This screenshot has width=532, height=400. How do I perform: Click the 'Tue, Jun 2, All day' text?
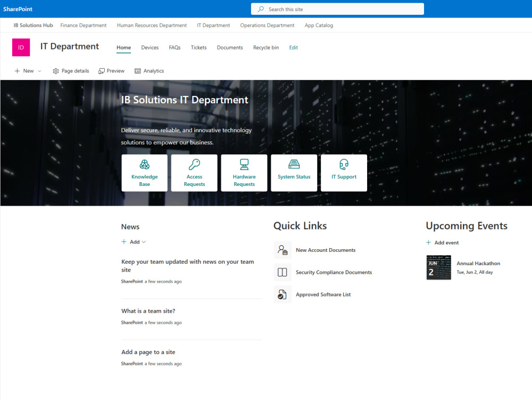coord(475,272)
